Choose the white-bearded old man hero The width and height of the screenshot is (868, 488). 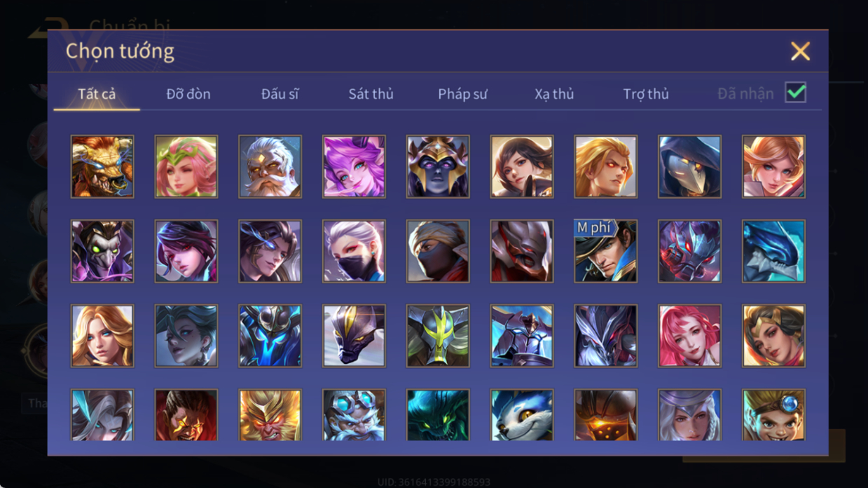tap(270, 167)
